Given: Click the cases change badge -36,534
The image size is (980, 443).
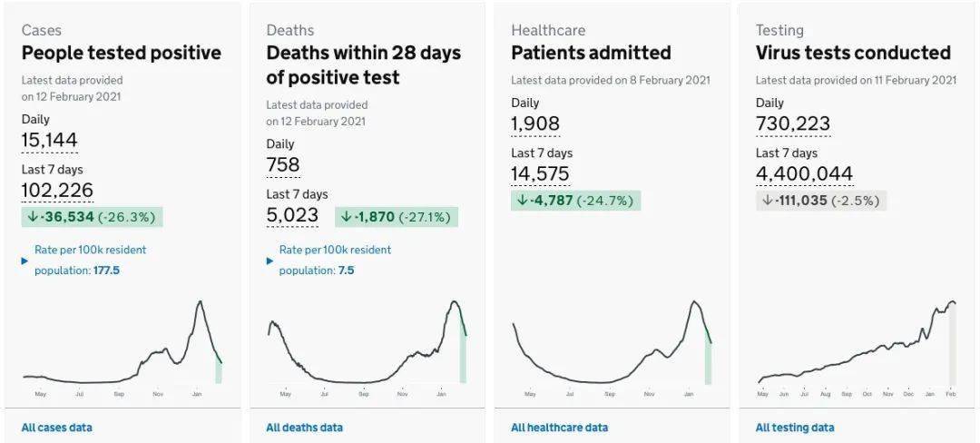Looking at the screenshot, I should pos(92,217).
